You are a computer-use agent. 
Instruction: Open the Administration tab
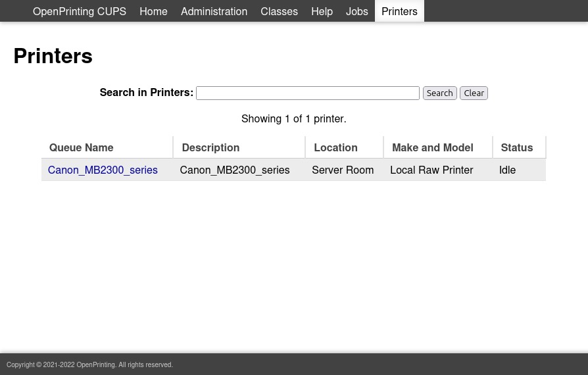point(214,11)
